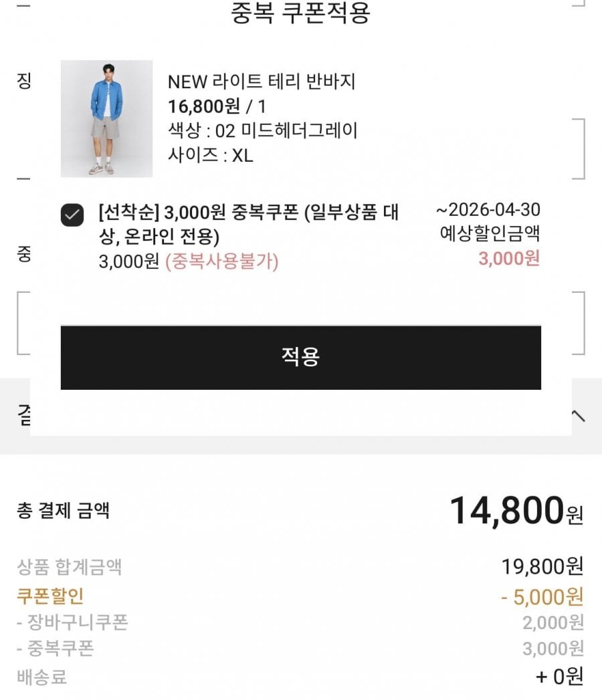Viewport: 602px width, 700px height.
Task: Select the [선착순] 3,000원 중복쿠폰 label
Action: (247, 224)
